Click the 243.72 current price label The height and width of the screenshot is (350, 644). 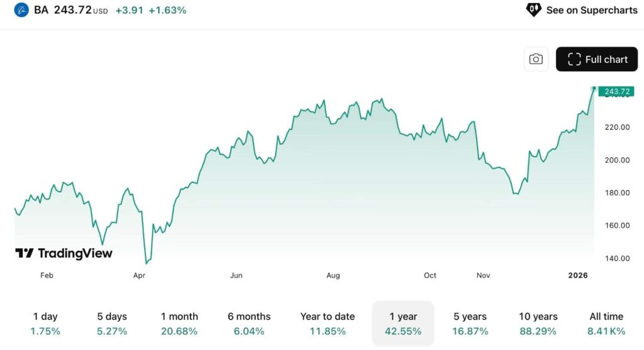coord(616,92)
